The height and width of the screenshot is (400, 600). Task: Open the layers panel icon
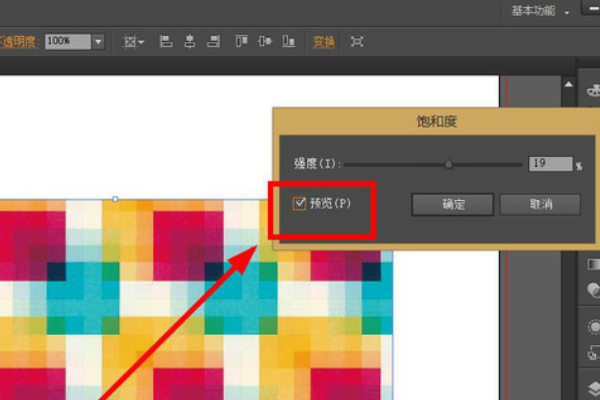(594, 389)
